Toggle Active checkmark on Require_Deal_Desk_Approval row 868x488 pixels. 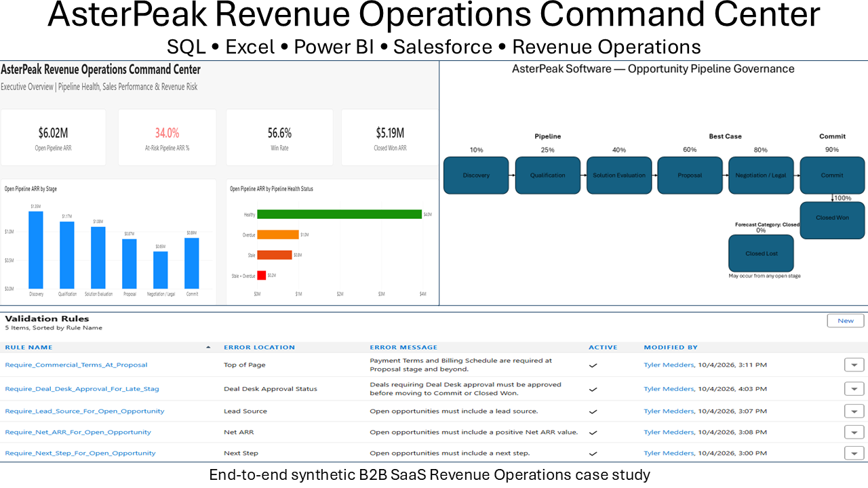pyautogui.click(x=593, y=389)
